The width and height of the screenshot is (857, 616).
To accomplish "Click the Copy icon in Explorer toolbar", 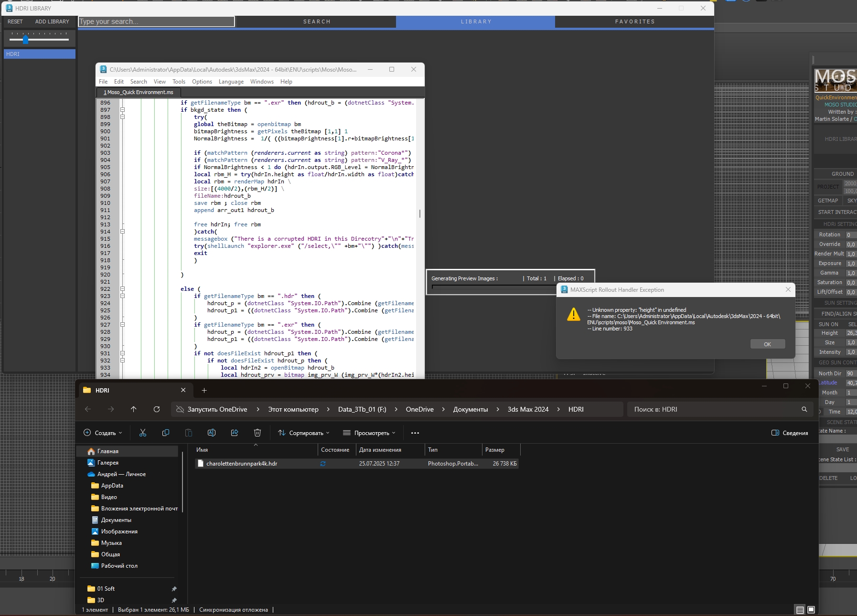I will 166,433.
